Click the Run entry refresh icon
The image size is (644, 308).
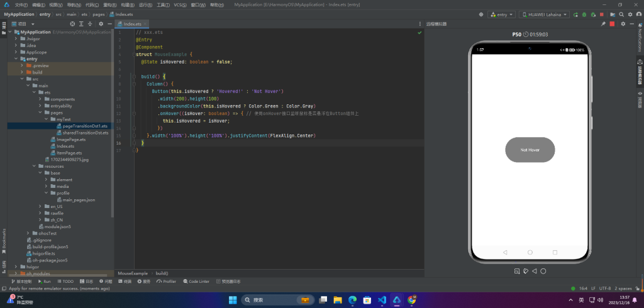click(x=576, y=14)
